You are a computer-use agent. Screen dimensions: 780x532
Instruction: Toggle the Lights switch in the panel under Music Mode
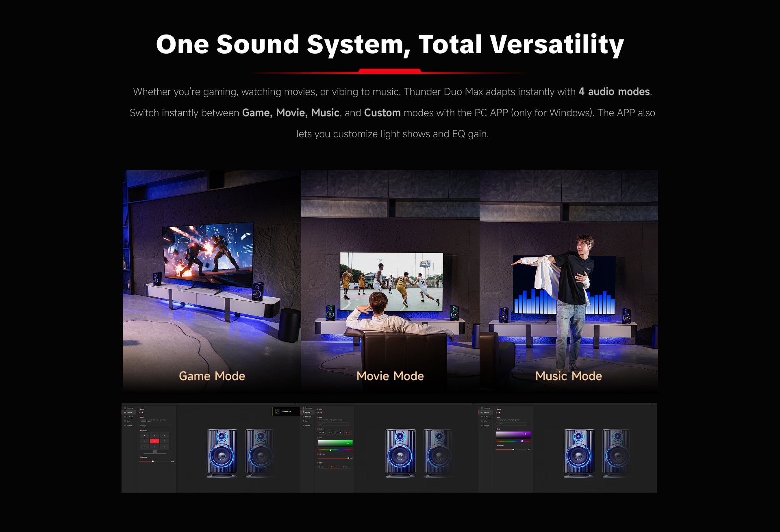(x=499, y=413)
